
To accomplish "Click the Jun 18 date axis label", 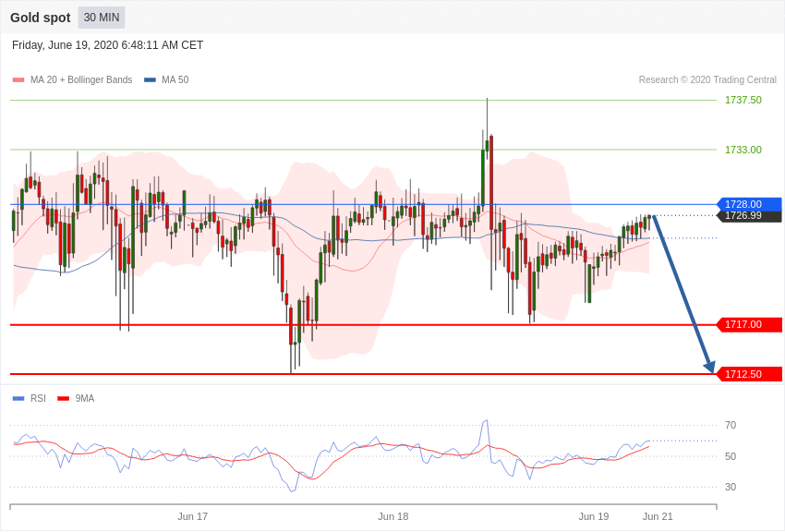I will pyautogui.click(x=393, y=516).
